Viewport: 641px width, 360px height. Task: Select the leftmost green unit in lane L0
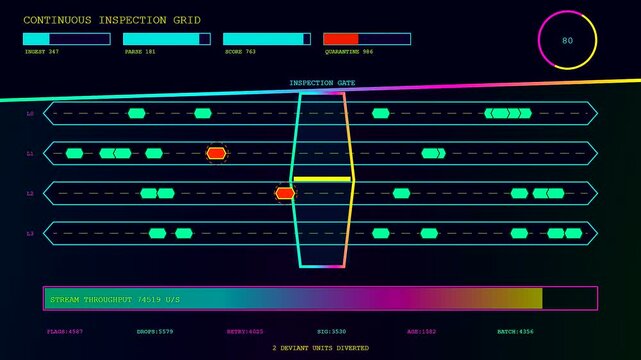(137, 114)
